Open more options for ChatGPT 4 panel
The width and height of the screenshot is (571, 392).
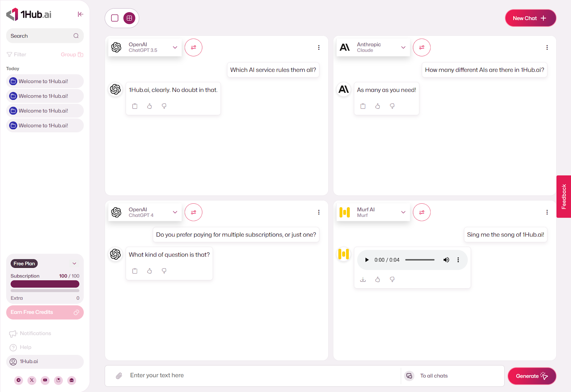(x=319, y=212)
